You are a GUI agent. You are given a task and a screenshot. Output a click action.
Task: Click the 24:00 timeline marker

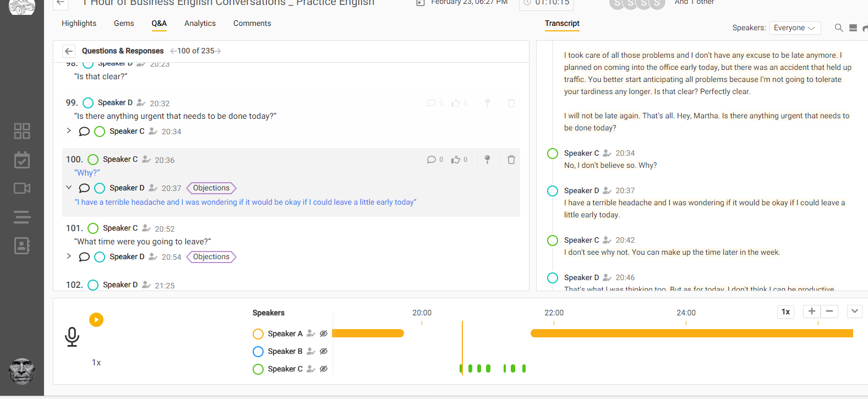point(686,313)
